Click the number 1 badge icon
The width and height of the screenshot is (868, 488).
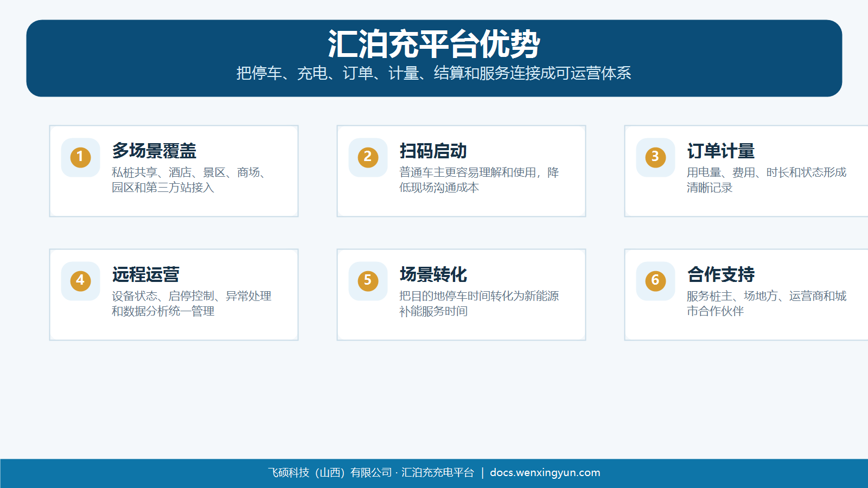80,157
